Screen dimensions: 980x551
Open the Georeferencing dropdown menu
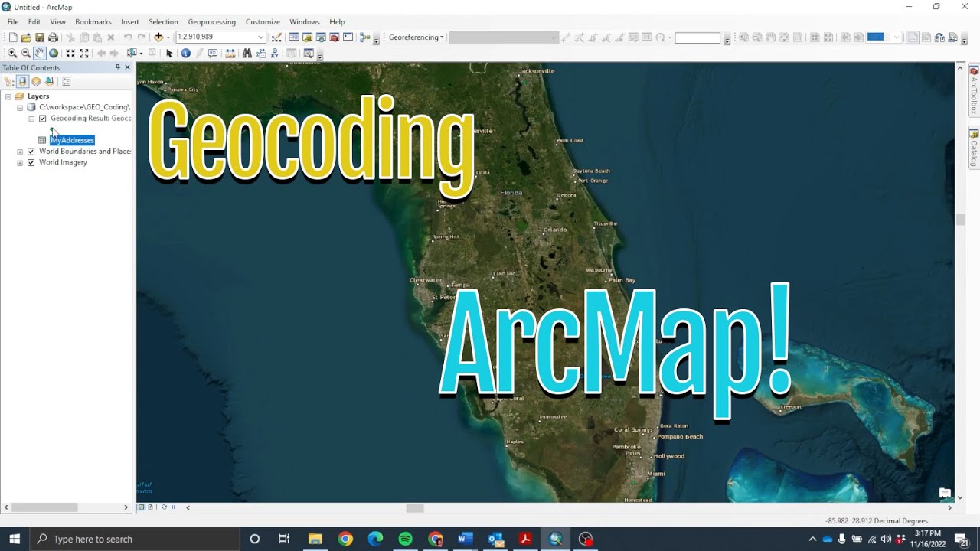pos(416,37)
